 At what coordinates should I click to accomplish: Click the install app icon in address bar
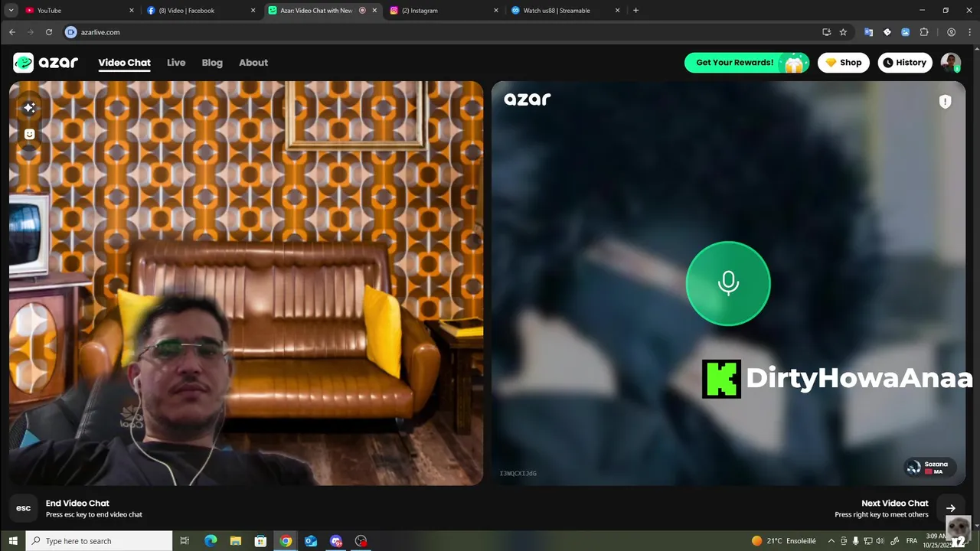(826, 32)
